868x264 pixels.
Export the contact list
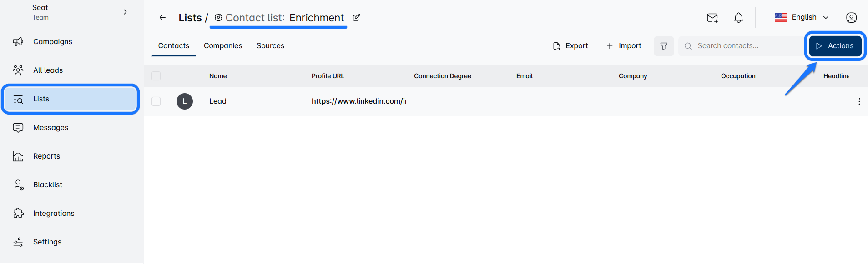coord(570,45)
